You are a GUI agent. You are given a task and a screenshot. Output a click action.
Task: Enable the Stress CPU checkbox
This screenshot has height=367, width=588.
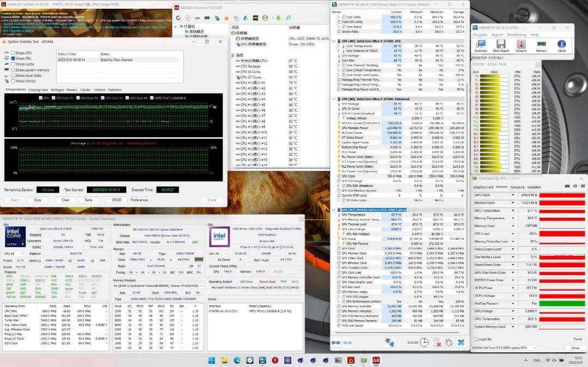tap(13, 53)
